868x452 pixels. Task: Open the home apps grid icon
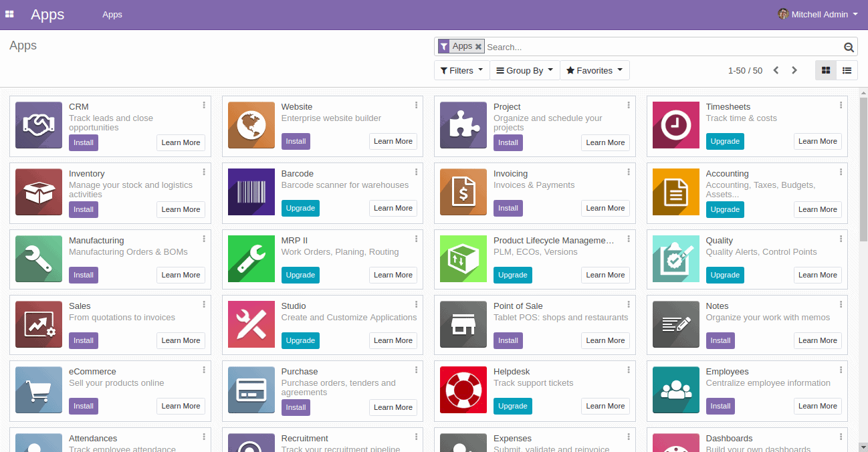pyautogui.click(x=9, y=14)
